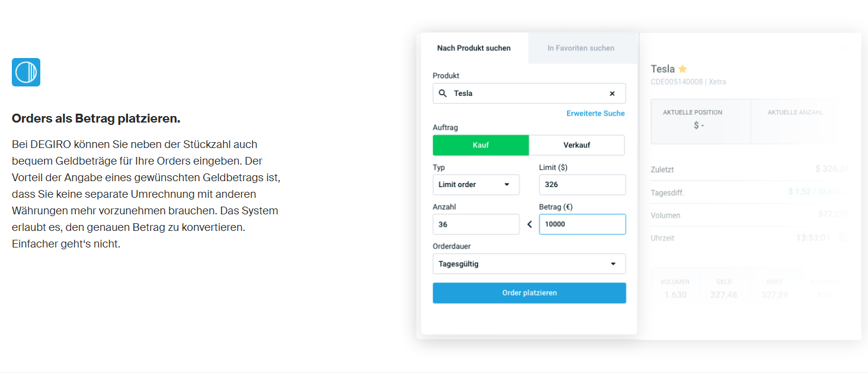Expand the Orderdauer dropdown showing Tagesgültig

pyautogui.click(x=529, y=264)
